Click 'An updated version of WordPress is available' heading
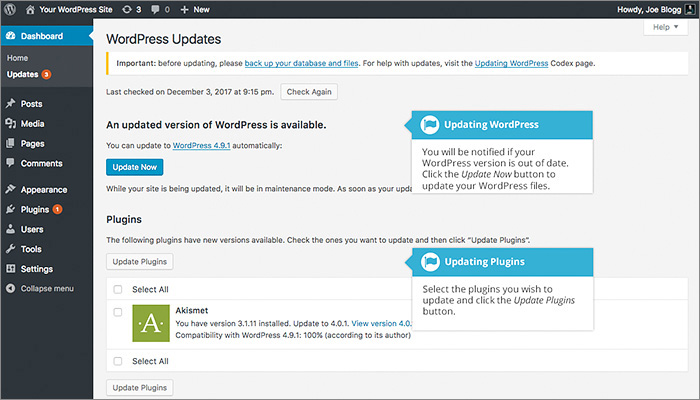 pyautogui.click(x=216, y=125)
